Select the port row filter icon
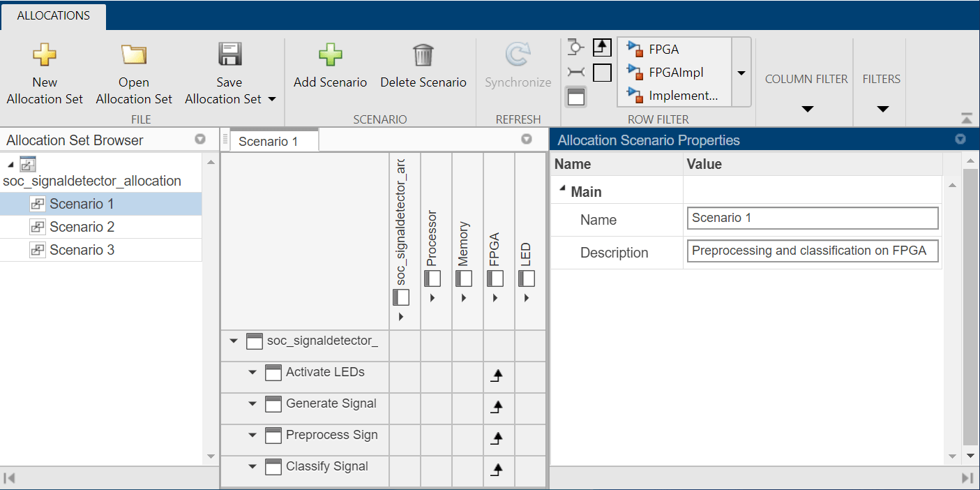This screenshot has height=490, width=980. pos(575,48)
